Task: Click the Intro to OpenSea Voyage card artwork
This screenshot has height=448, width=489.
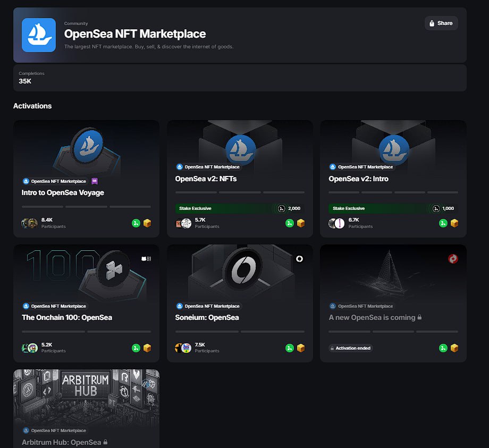Action: click(87, 149)
